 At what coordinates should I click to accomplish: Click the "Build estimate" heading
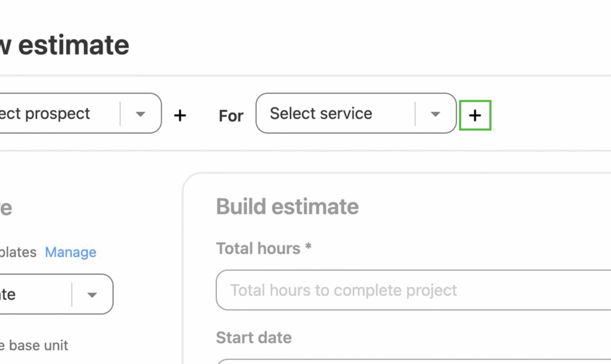pos(287,206)
